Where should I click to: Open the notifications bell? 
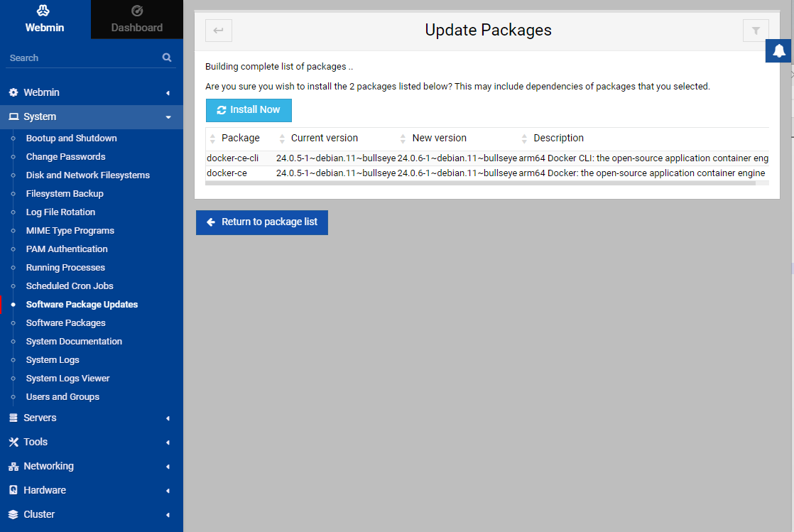point(779,50)
